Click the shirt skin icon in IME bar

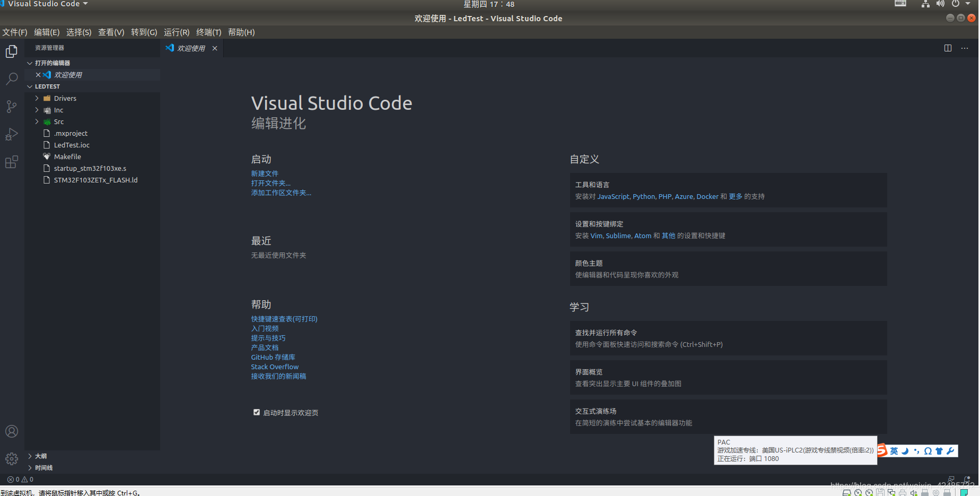point(939,451)
